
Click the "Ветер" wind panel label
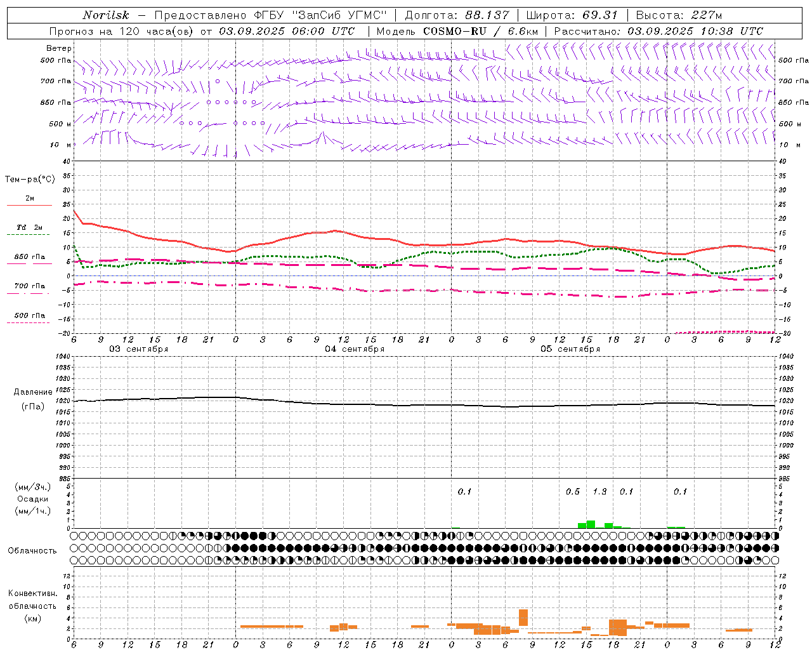tap(59, 48)
